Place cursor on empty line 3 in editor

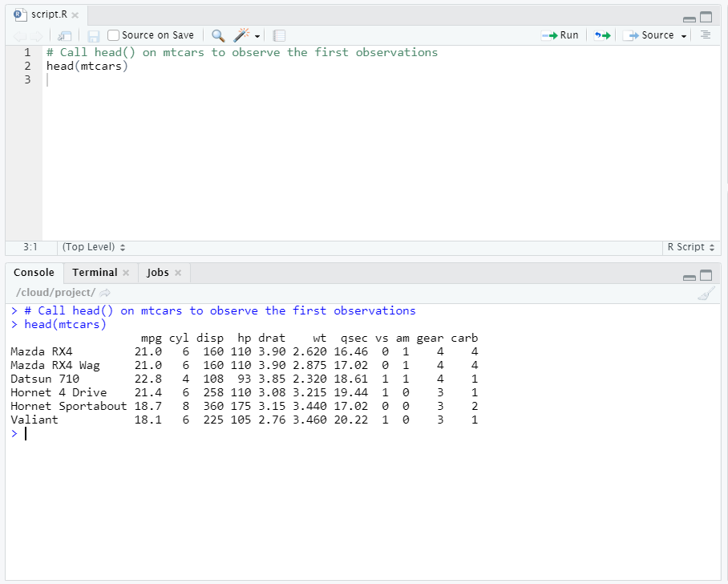[x=381, y=80]
